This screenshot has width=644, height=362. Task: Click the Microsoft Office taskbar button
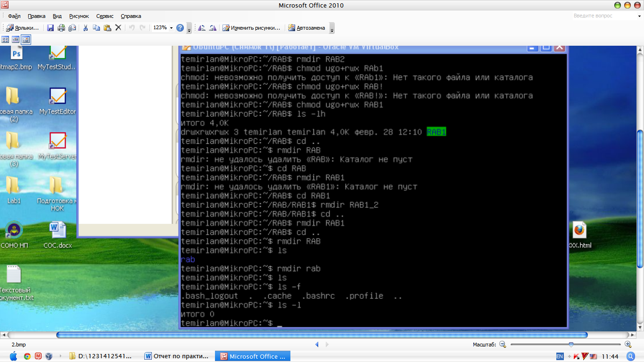[x=253, y=356]
